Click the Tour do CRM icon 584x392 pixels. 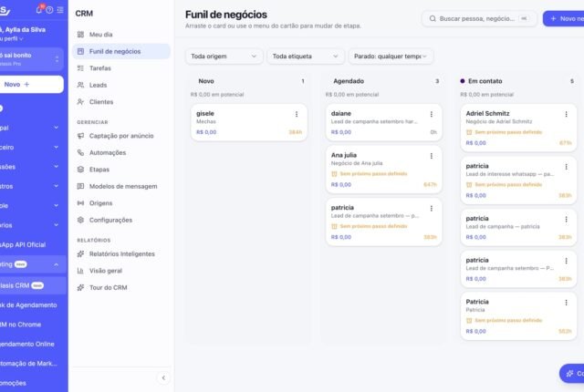[80, 287]
